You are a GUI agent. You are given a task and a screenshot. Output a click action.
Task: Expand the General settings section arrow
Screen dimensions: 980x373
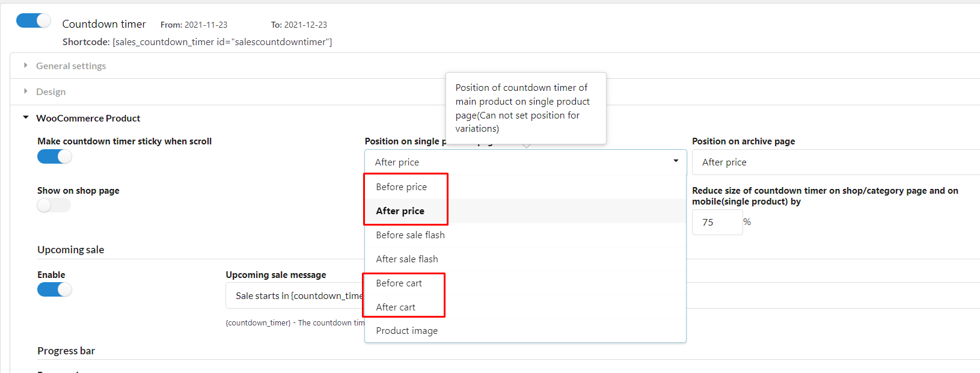[x=25, y=65]
